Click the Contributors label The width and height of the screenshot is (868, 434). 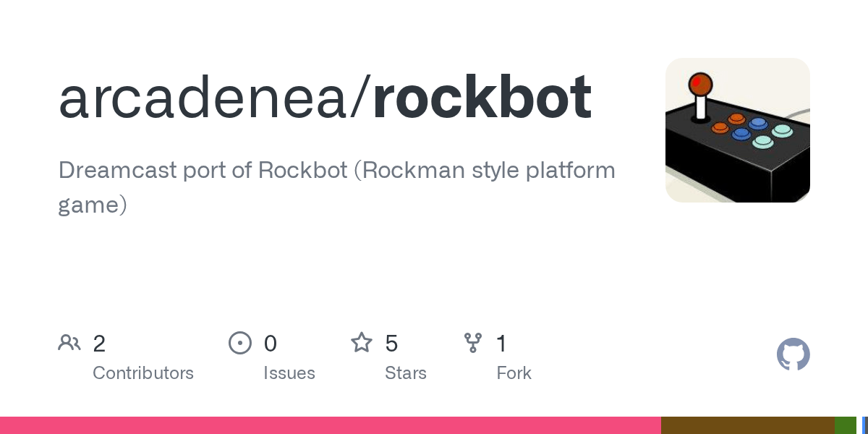143,373
